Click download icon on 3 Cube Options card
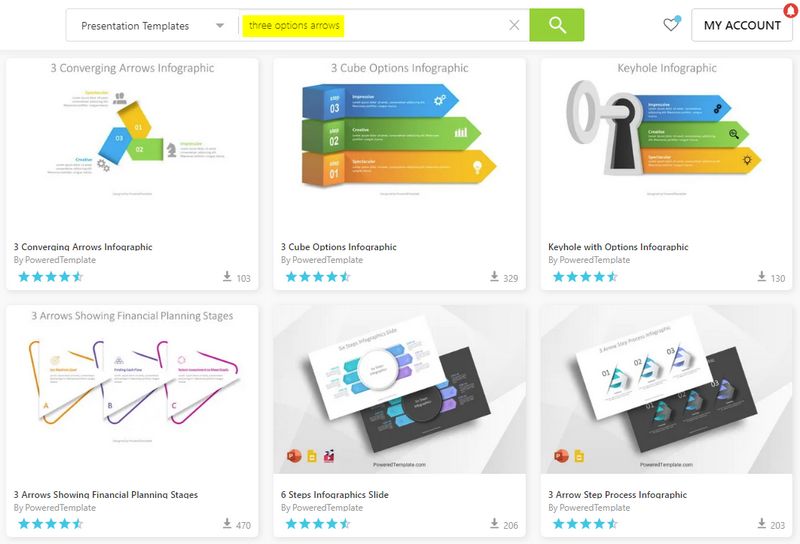800x544 pixels. point(494,276)
